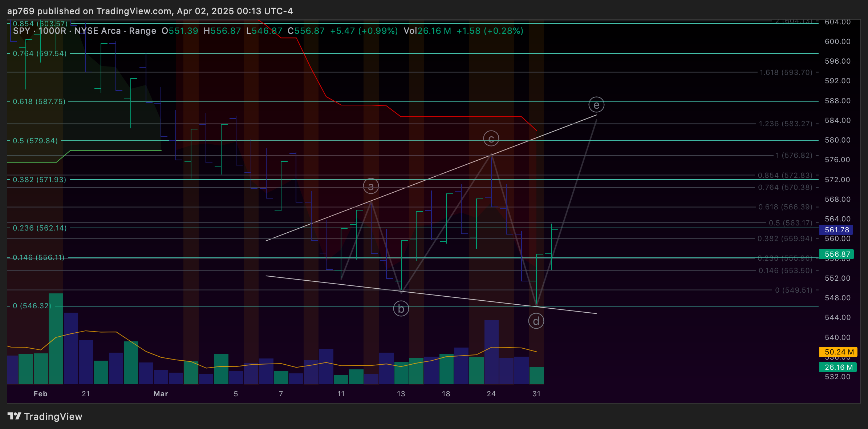
Task: Click the '24' date axis label
Action: pos(491,394)
